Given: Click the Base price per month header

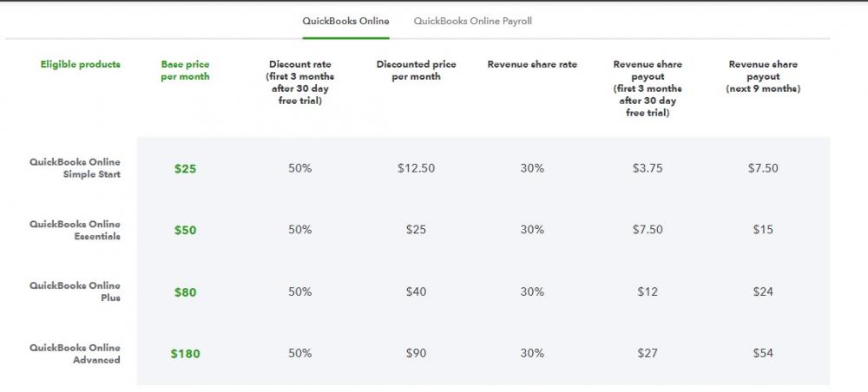Looking at the screenshot, I should click(185, 70).
